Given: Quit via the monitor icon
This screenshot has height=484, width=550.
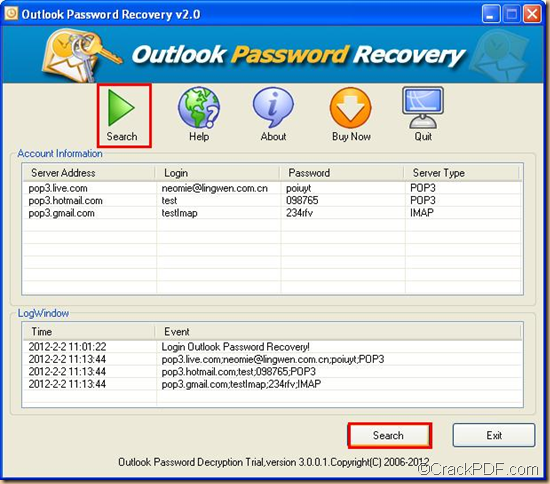Looking at the screenshot, I should pyautogui.click(x=423, y=108).
